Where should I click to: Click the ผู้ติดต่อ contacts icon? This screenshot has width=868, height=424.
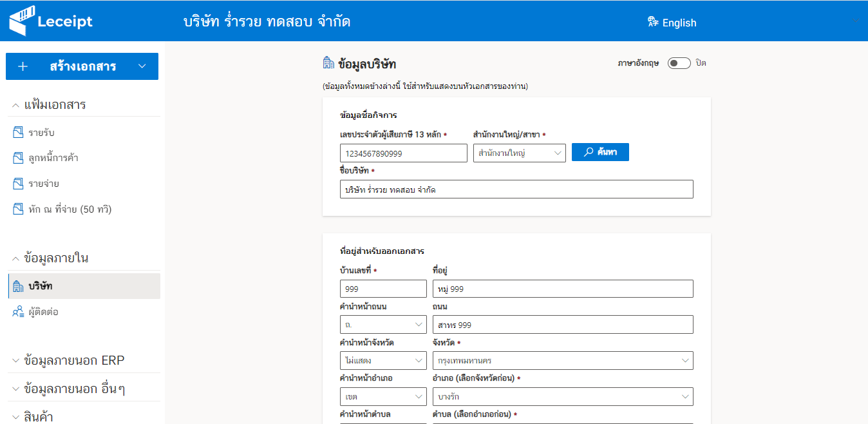(x=18, y=312)
